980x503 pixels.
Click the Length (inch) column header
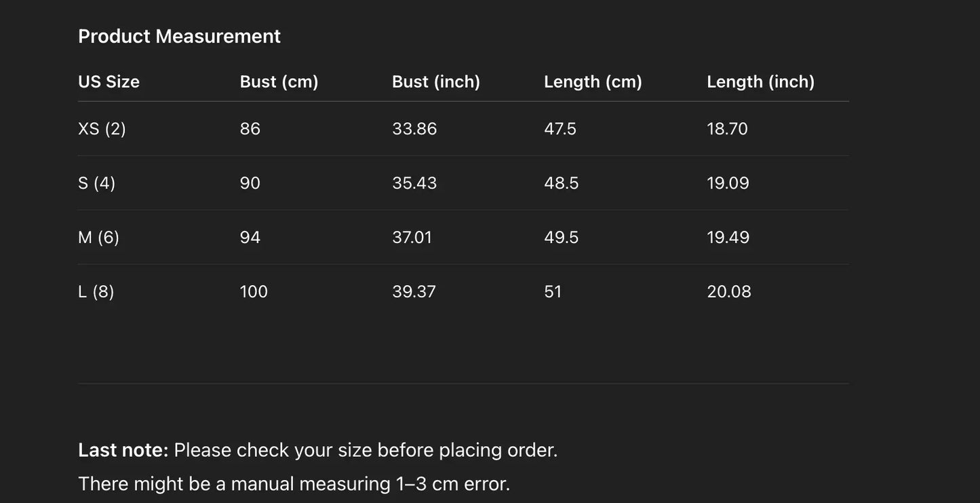760,81
